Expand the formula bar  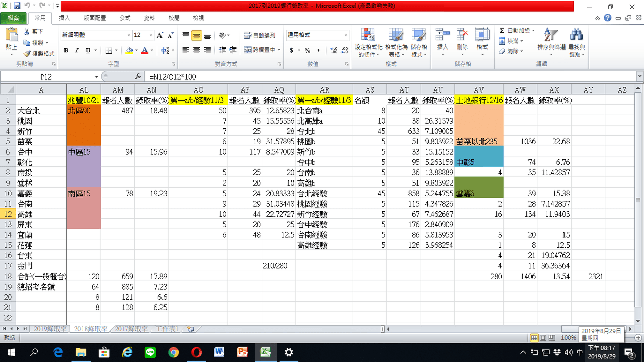[x=639, y=77]
